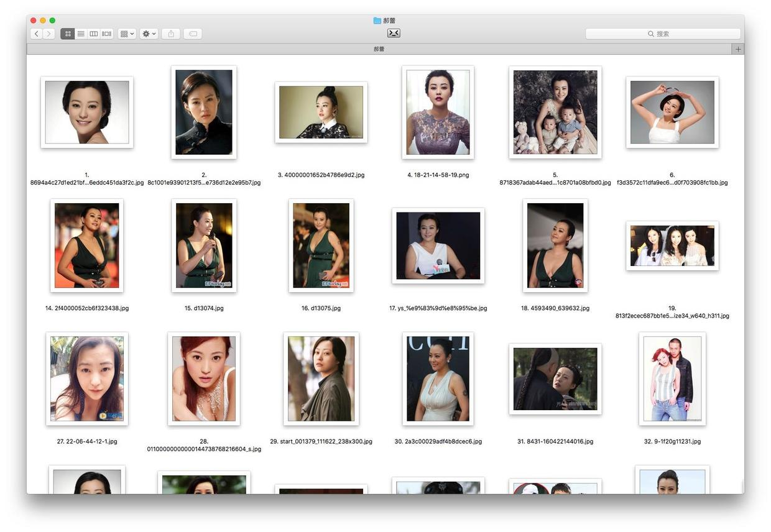Image resolution: width=771 pixels, height=532 pixels.
Task: Click filename 31. 8431-160422144016.jpg
Action: (555, 441)
